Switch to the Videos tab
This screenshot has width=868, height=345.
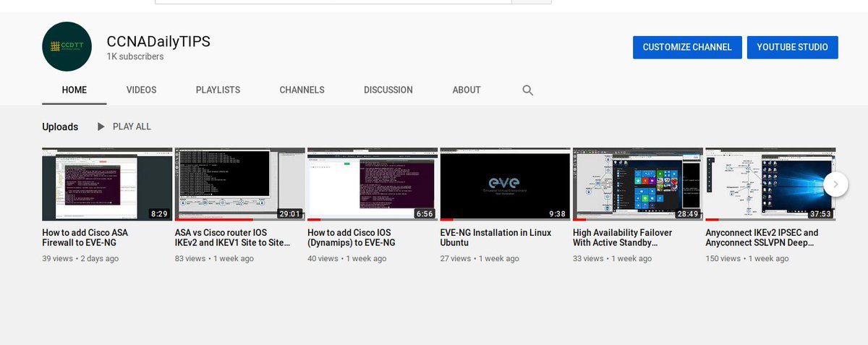[141, 90]
